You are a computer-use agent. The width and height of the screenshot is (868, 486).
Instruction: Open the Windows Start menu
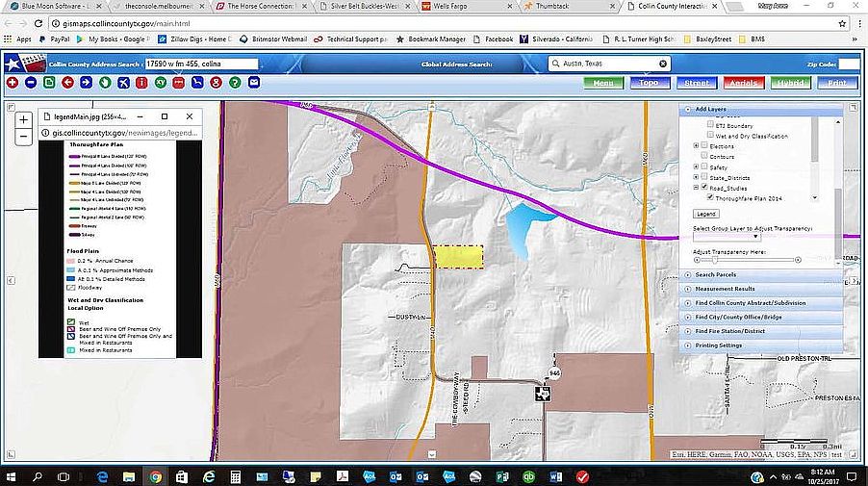(x=11, y=476)
